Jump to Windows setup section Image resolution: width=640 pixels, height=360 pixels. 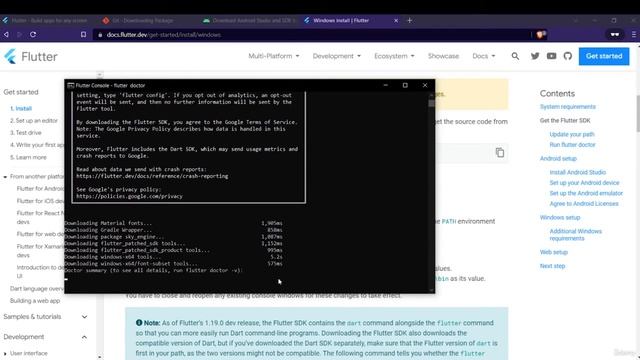(x=560, y=218)
